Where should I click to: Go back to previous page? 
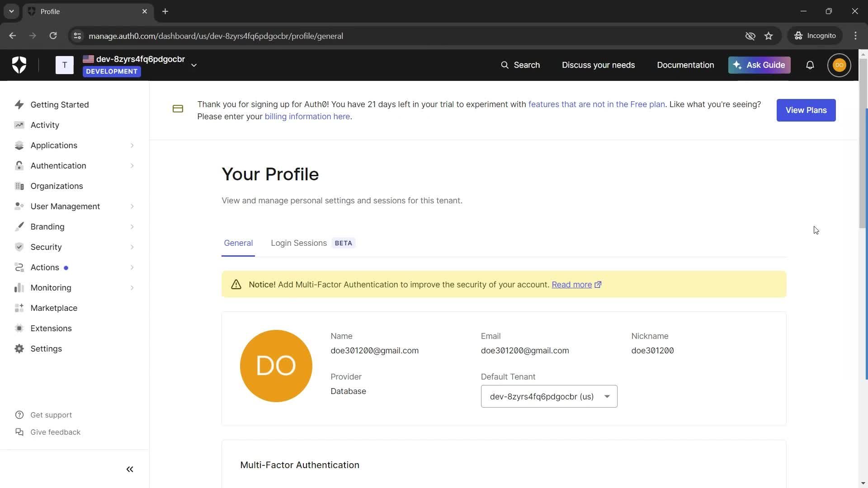point(13,36)
